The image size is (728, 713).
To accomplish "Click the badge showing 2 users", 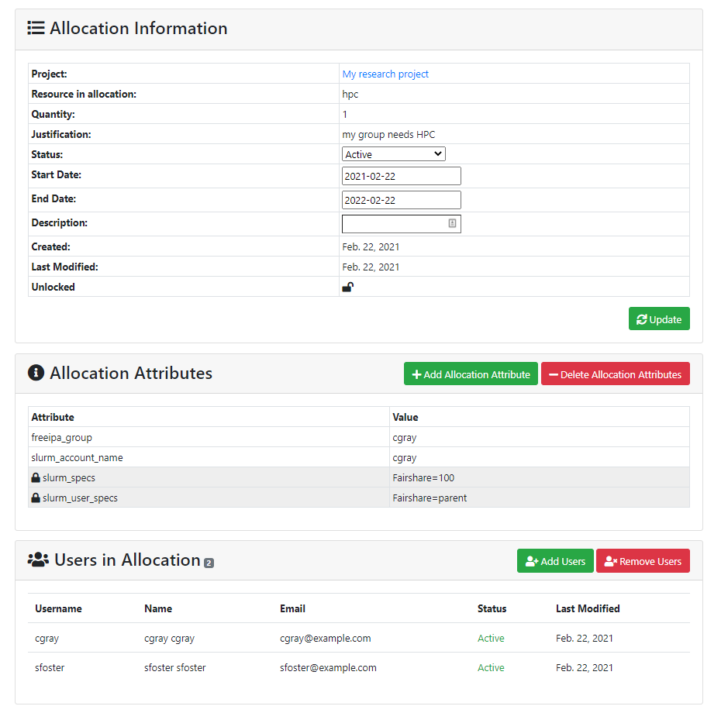I will tap(209, 563).
